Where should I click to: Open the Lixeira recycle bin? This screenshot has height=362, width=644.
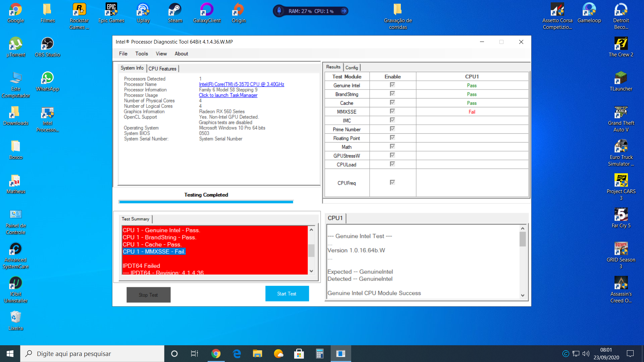(x=15, y=321)
